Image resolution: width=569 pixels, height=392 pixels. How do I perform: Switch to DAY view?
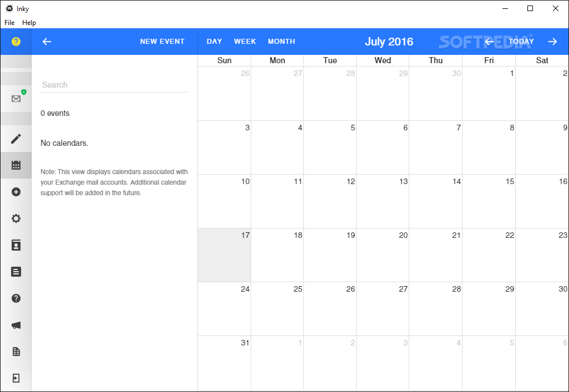pyautogui.click(x=215, y=42)
